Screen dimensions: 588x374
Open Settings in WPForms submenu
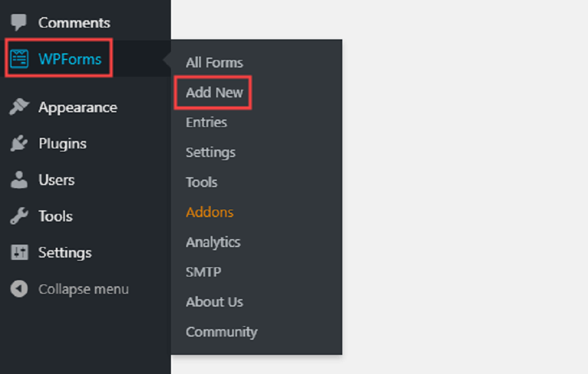[210, 153]
